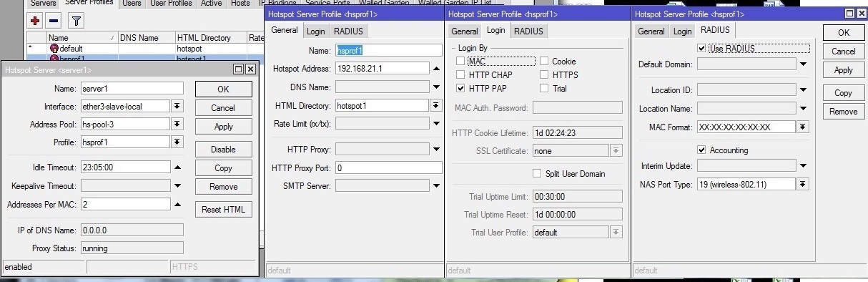Viewport: 868px width, 282px height.
Task: Open Profile dropdown in server1 dialog
Action: click(x=177, y=142)
